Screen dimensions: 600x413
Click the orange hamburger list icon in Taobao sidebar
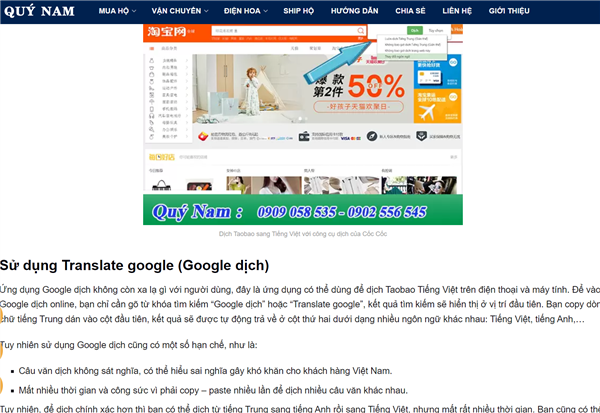pyautogui.click(x=152, y=49)
